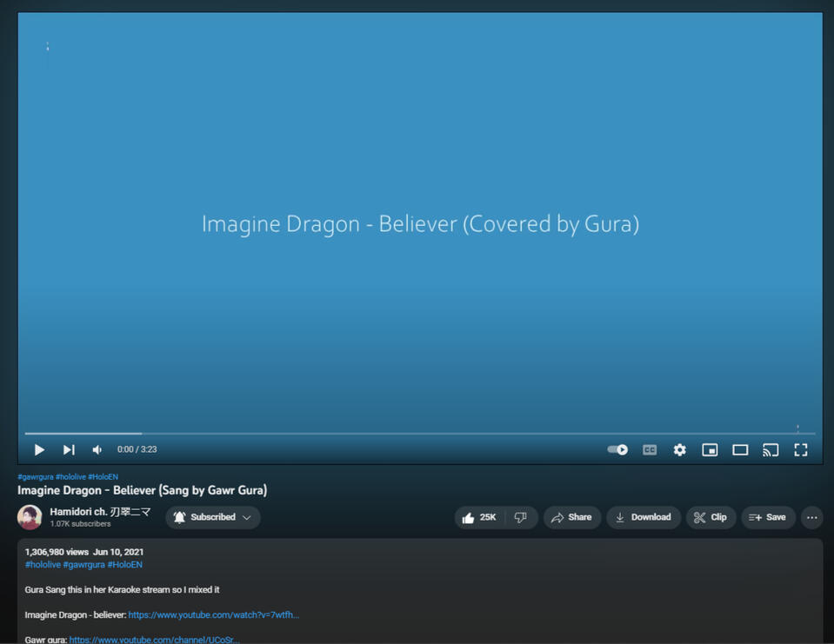
Task: Click the 1,306,980 views text
Action: point(57,552)
